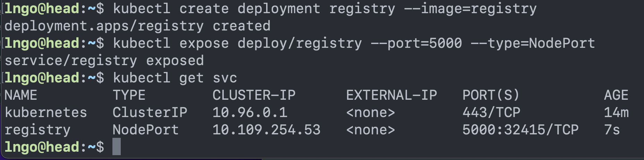Click the NAME column header
The width and height of the screenshot is (644, 160).
tap(21, 95)
